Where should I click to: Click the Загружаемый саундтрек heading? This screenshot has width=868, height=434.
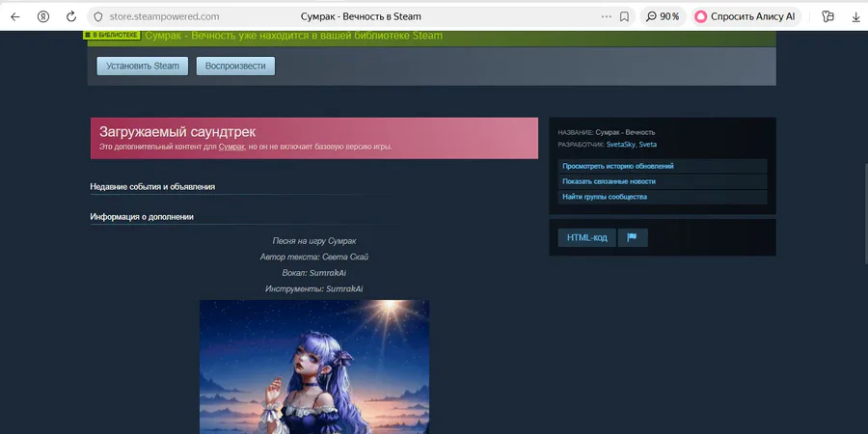(x=177, y=132)
